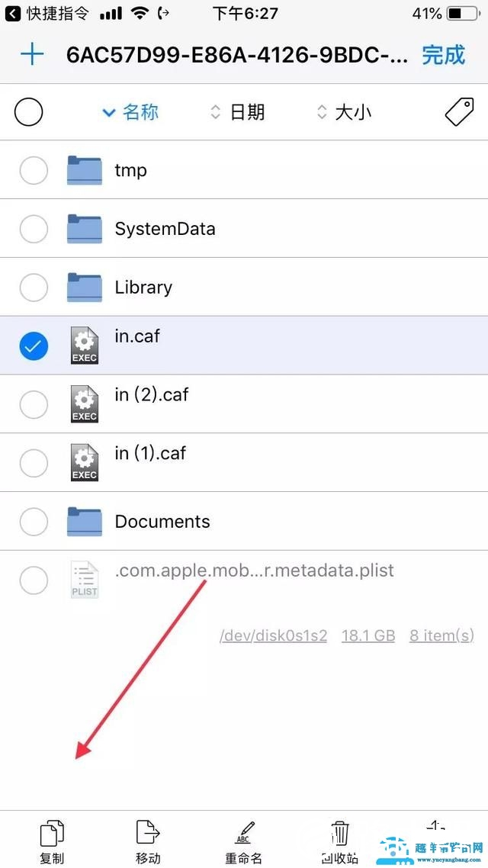Check the circle next to SystemData
Screen dimensions: 488x868
(33, 229)
